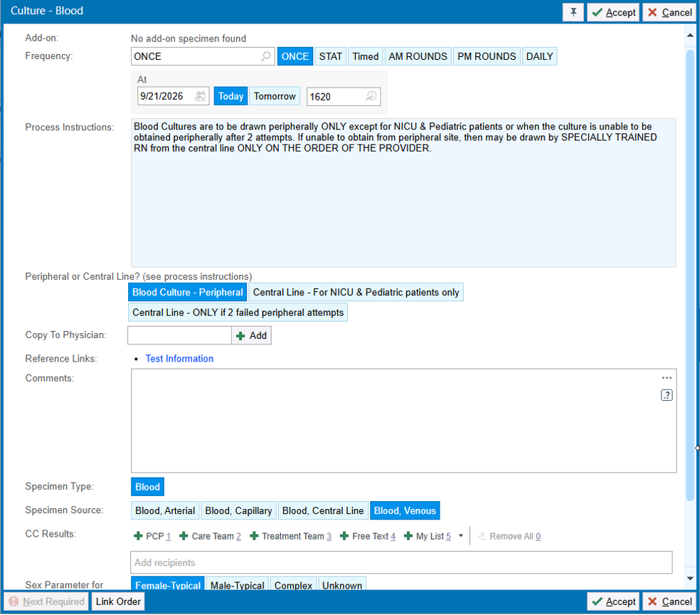
Task: Add PCP to CC Results
Action: coord(152,537)
